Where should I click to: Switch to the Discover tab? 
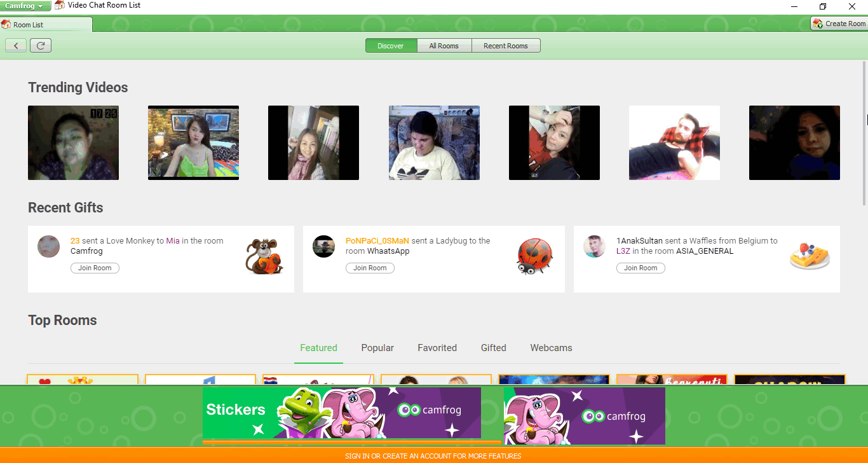point(391,46)
